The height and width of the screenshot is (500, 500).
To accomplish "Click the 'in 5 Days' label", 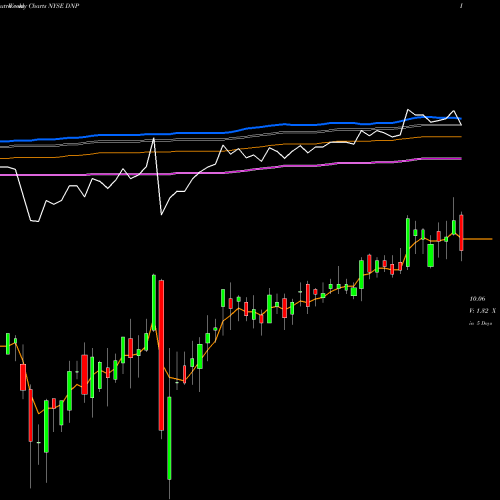I will (x=480, y=323).
